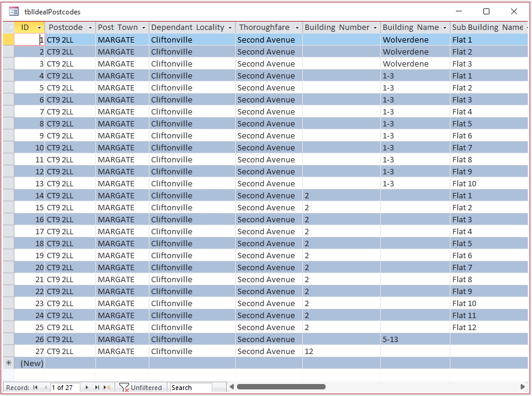Open the Postcode column filter dropdown
This screenshot has height=396, width=532.
click(90, 28)
